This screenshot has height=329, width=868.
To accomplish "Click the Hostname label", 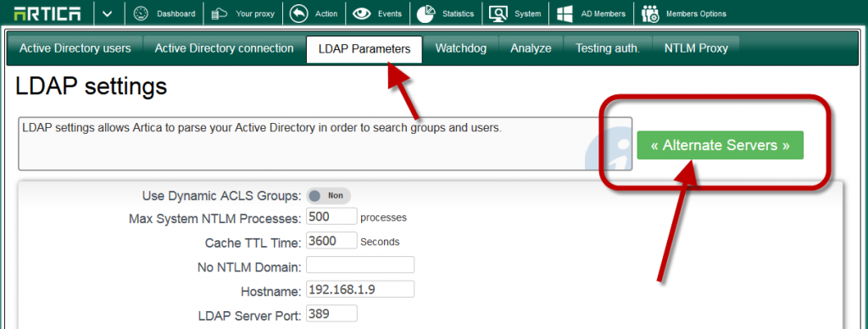I will point(270,292).
